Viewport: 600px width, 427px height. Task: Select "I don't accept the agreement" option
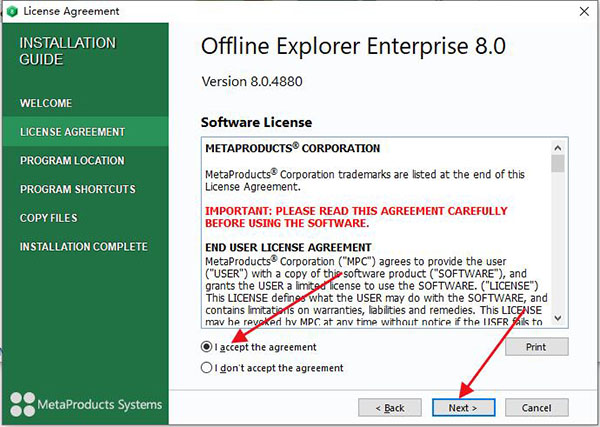(206, 368)
